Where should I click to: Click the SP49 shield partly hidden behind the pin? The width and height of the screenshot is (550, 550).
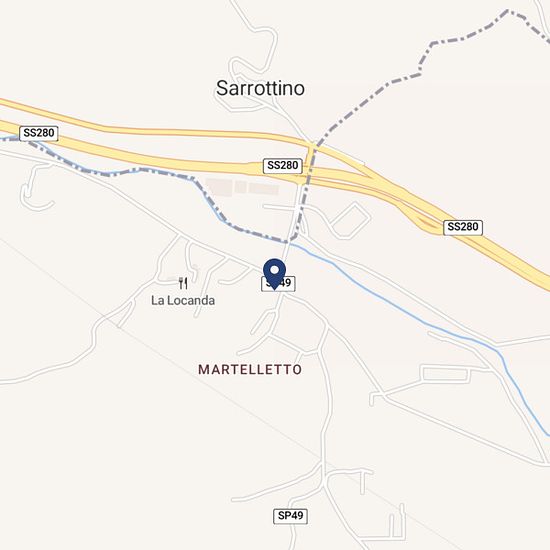pos(279,283)
